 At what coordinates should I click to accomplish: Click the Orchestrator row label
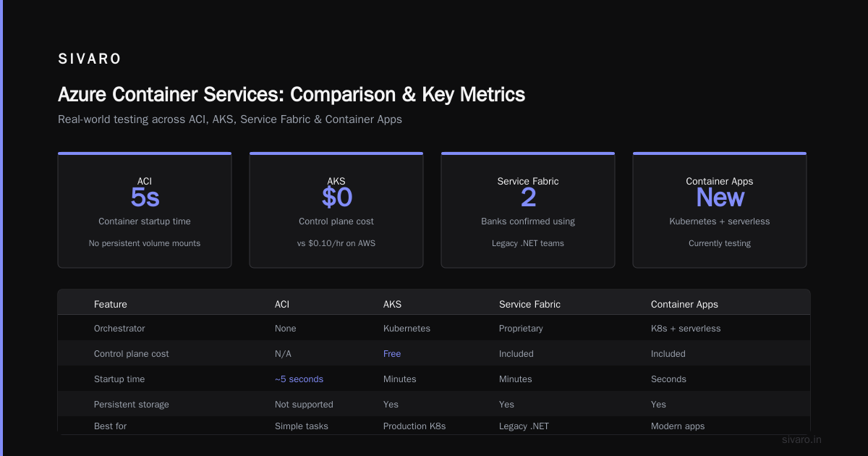click(x=119, y=329)
